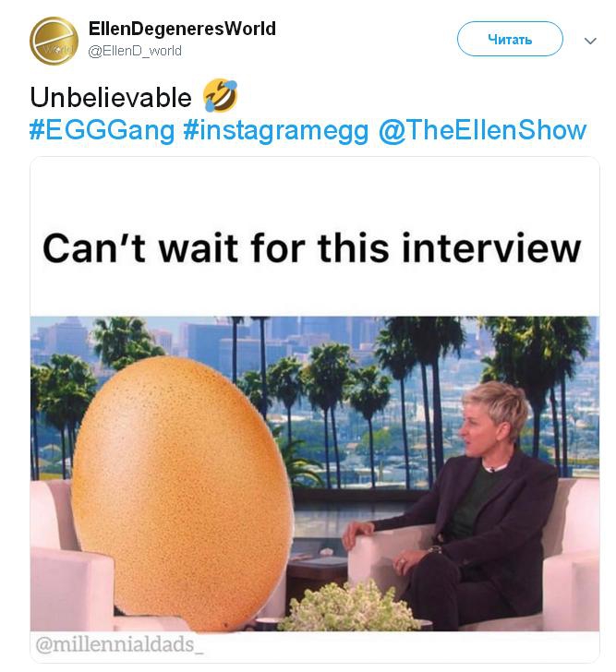Viewport: 616px width, 672px height.
Task: Click the laughing emoji after Unbelievable
Action: click(220, 96)
